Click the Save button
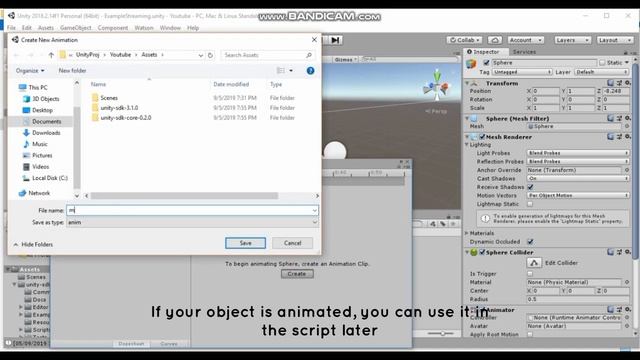The height and width of the screenshot is (360, 640). (245, 243)
